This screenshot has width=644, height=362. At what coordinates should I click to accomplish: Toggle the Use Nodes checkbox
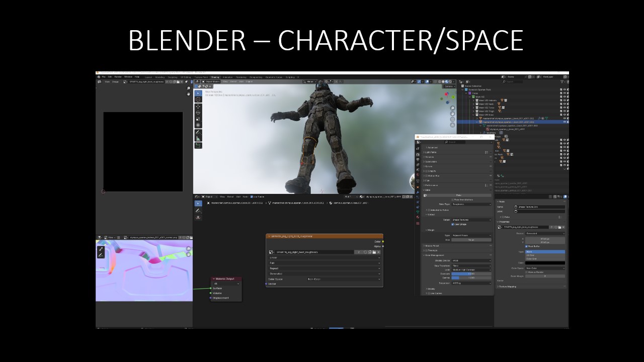252,197
